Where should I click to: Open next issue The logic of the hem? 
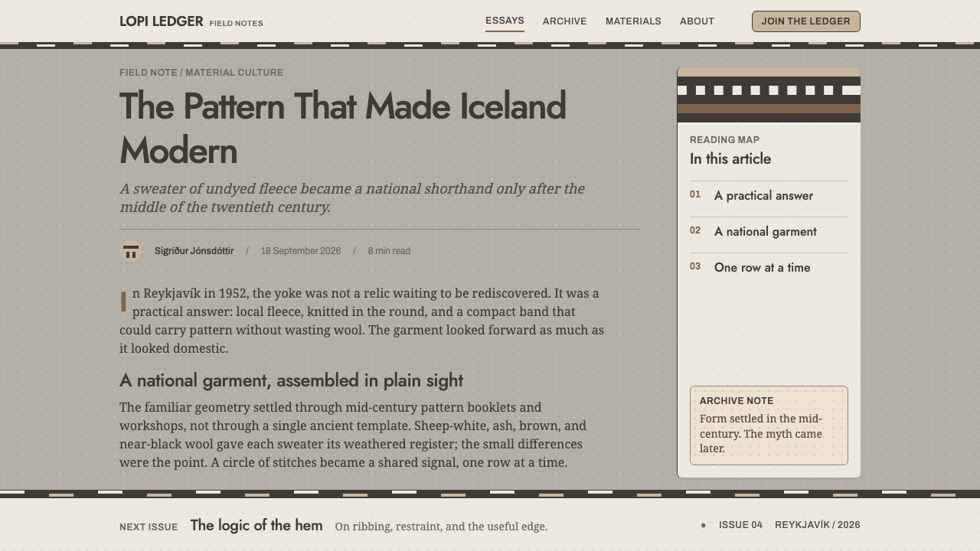tap(256, 526)
